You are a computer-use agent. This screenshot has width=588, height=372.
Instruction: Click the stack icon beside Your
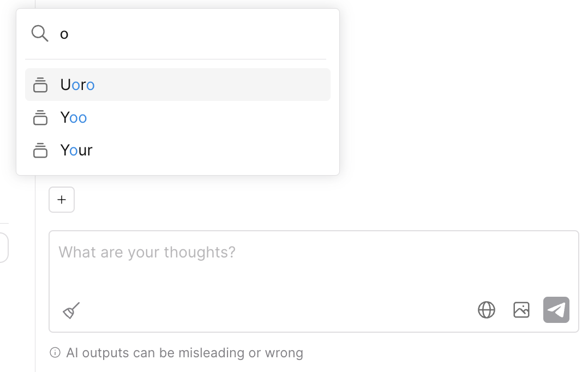[x=40, y=151]
